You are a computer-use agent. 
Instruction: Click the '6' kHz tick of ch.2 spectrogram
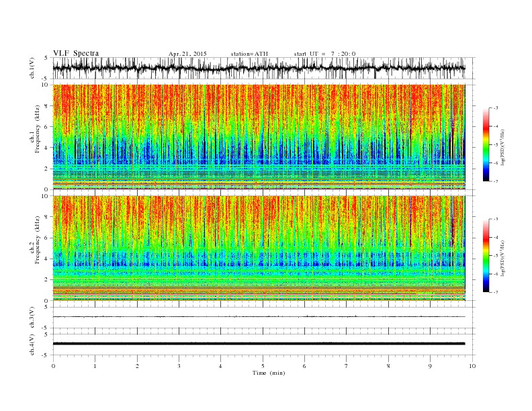pos(46,238)
